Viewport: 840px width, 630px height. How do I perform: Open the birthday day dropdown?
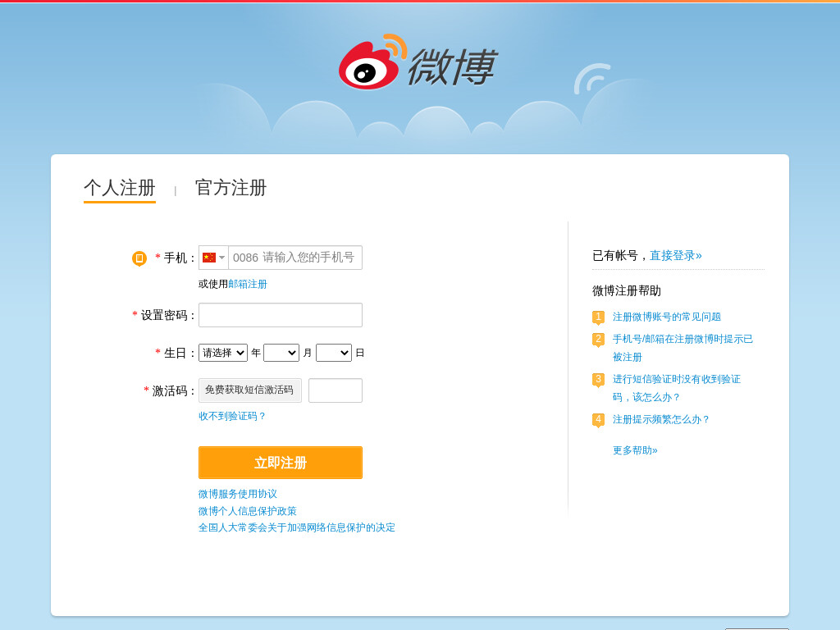(334, 353)
